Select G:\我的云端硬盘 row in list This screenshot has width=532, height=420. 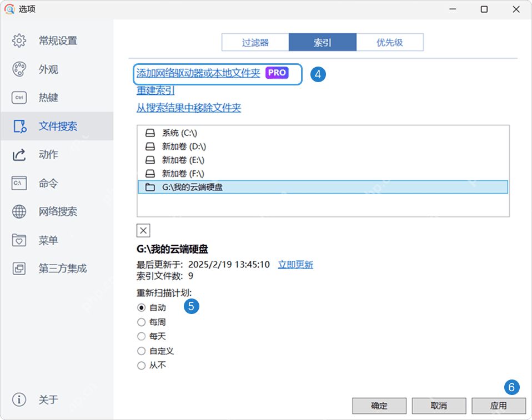(x=323, y=187)
